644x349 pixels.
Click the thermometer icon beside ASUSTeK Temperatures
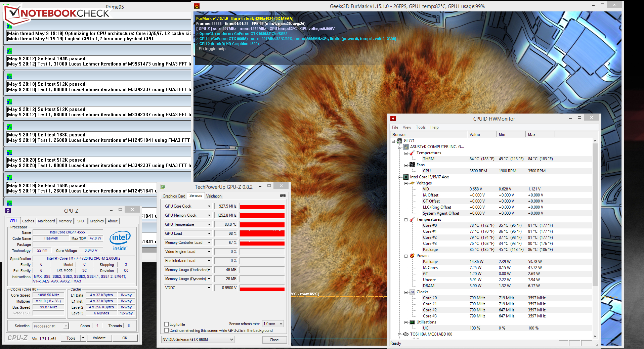412,153
